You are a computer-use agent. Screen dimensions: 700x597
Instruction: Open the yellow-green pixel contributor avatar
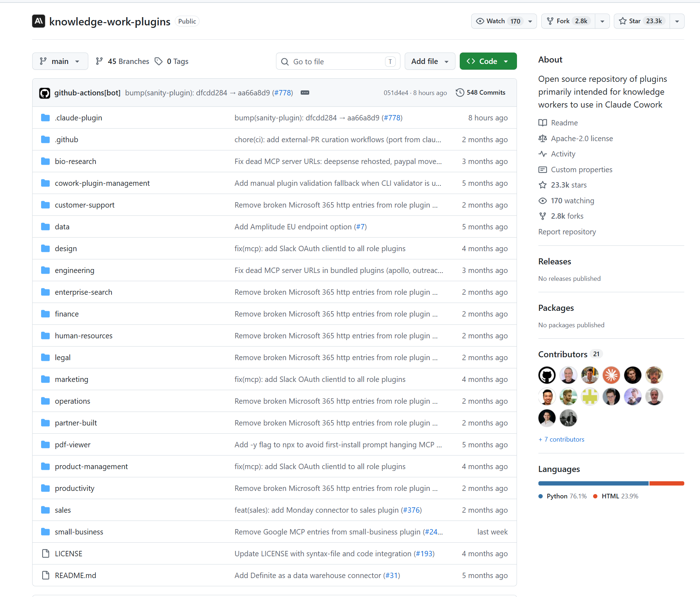click(x=590, y=397)
